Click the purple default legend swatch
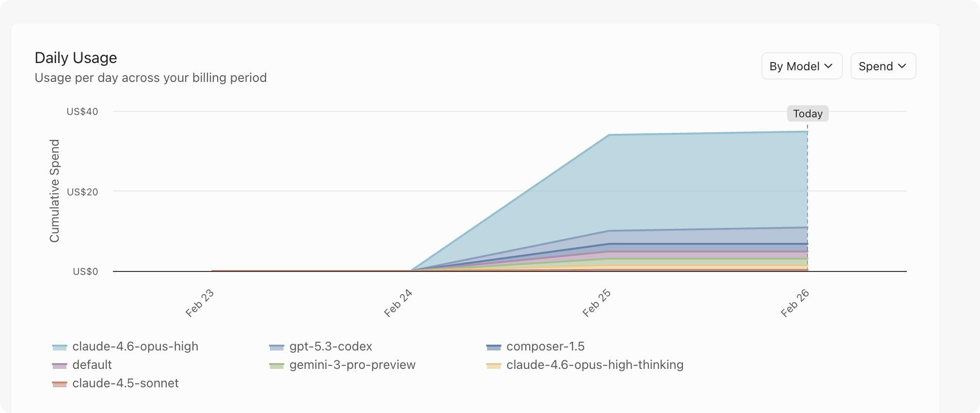980x413 pixels. 59,365
